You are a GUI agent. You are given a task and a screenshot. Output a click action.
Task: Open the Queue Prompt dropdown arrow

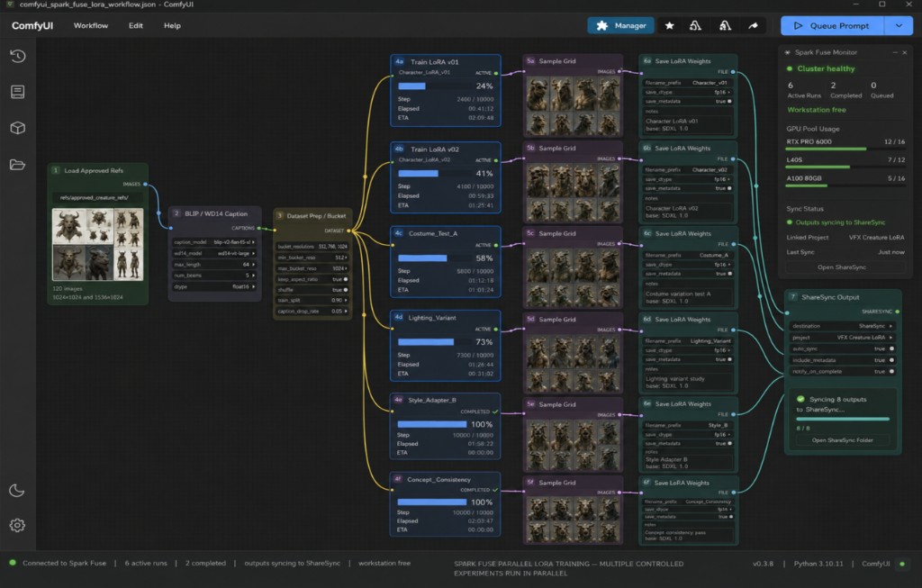(x=899, y=26)
